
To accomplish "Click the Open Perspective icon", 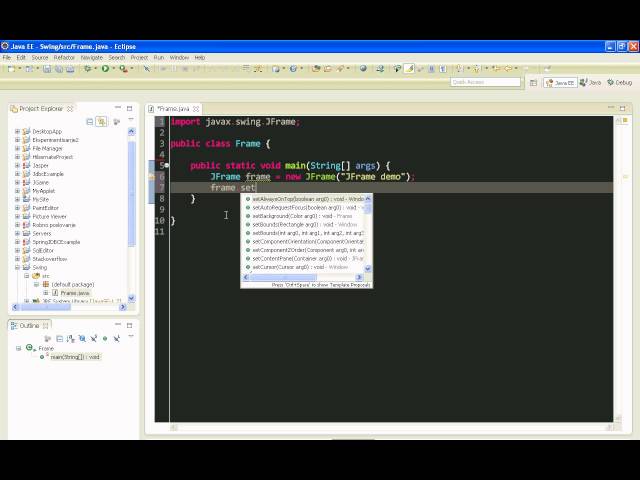I will tap(533, 83).
